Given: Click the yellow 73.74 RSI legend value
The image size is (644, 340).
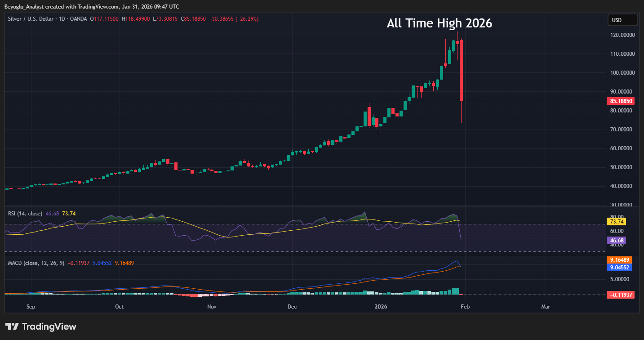Looking at the screenshot, I should coord(68,213).
